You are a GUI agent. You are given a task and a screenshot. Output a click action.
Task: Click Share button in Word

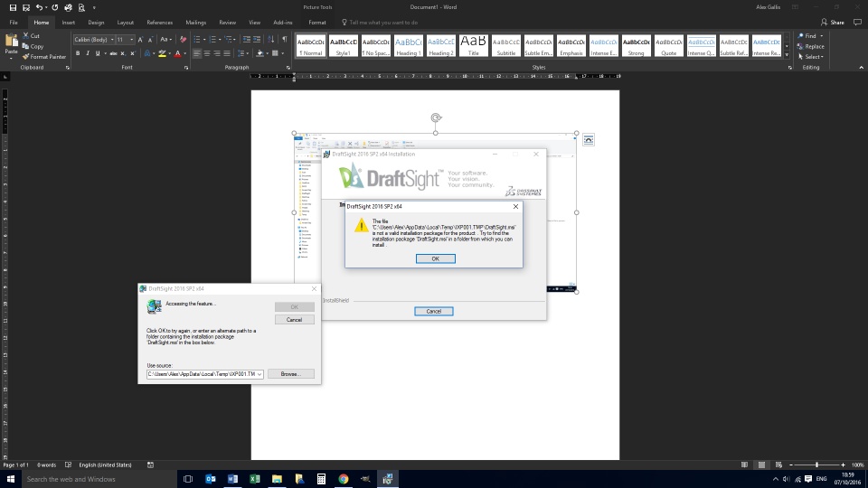pos(833,22)
